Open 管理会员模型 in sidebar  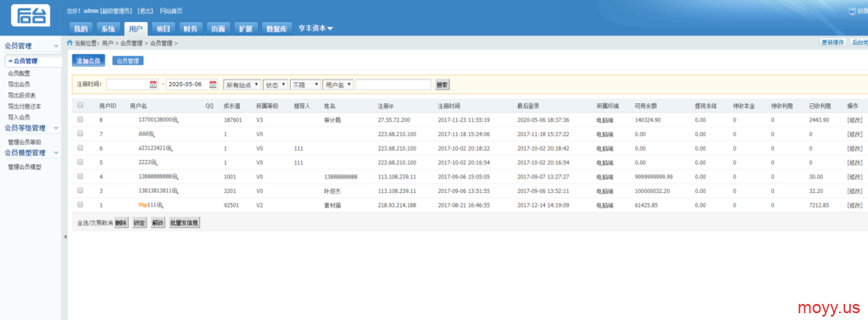pyautogui.click(x=25, y=167)
